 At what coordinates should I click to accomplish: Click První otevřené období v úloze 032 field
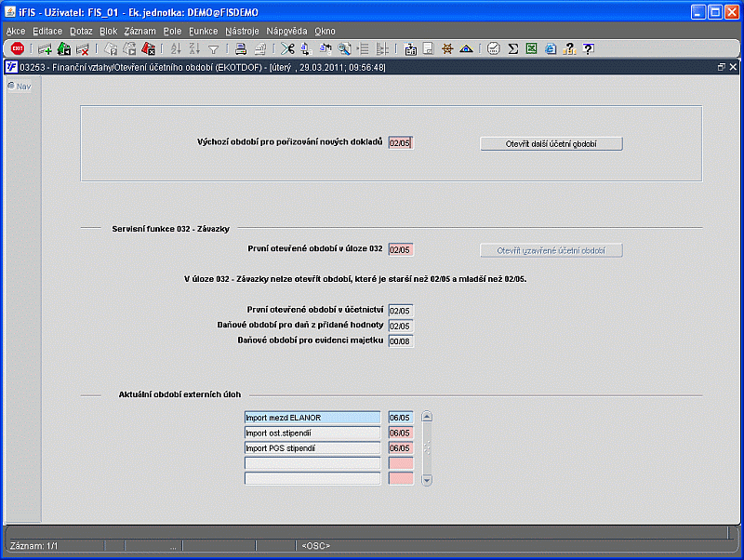(401, 249)
